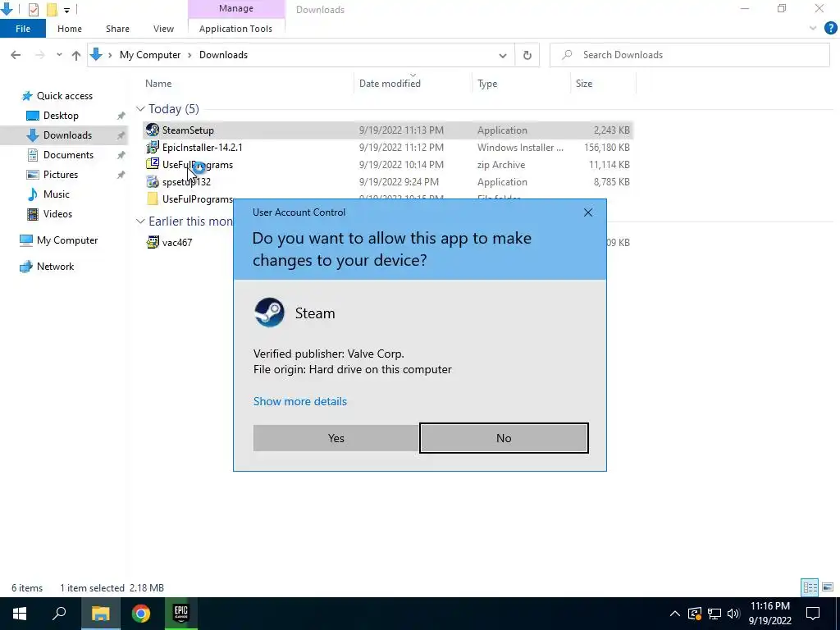Image resolution: width=840 pixels, height=630 pixels.
Task: Sort by Type column header
Action: (x=487, y=84)
